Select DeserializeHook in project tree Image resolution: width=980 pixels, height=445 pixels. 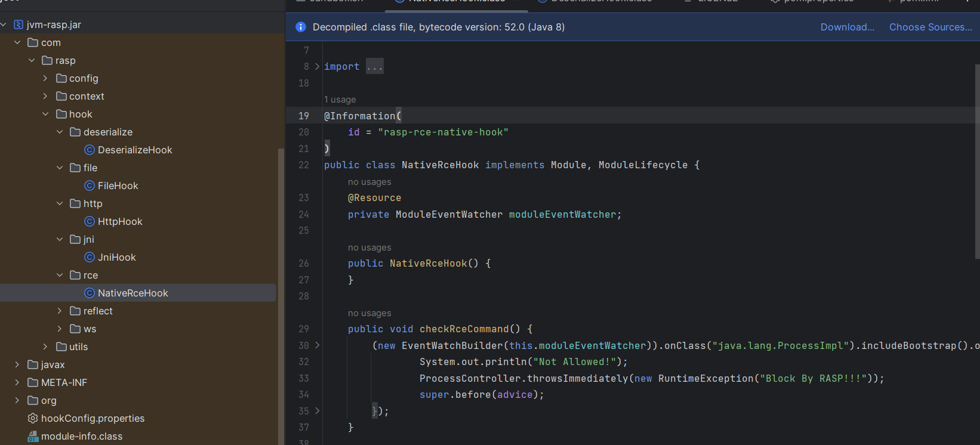click(138, 150)
